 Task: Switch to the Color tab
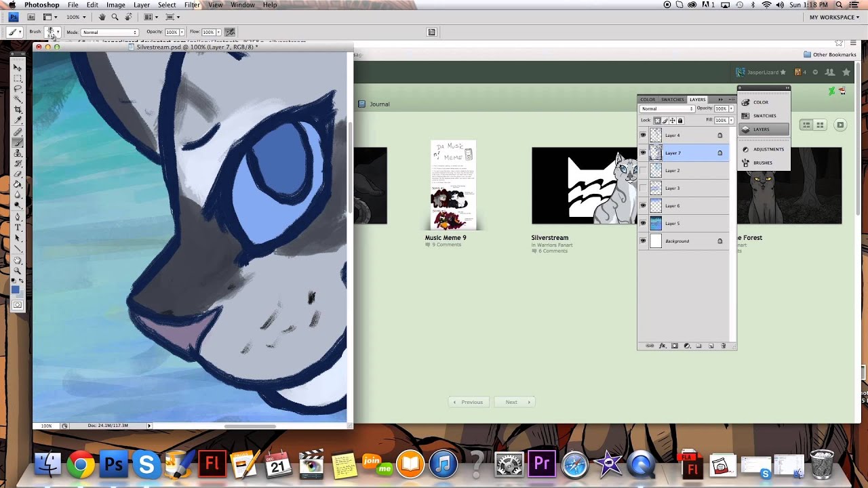point(648,100)
